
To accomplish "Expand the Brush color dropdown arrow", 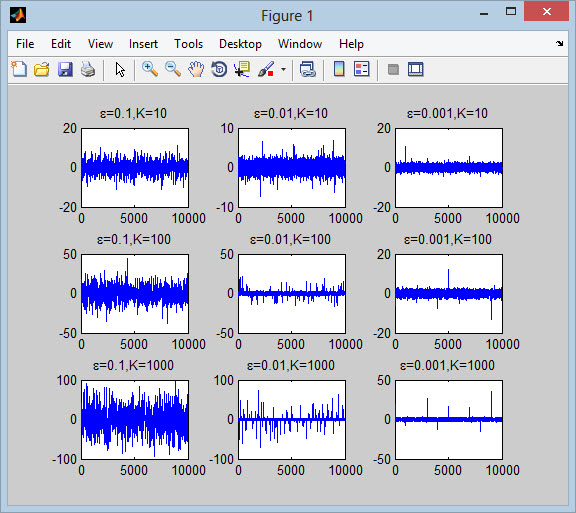I will 283,69.
